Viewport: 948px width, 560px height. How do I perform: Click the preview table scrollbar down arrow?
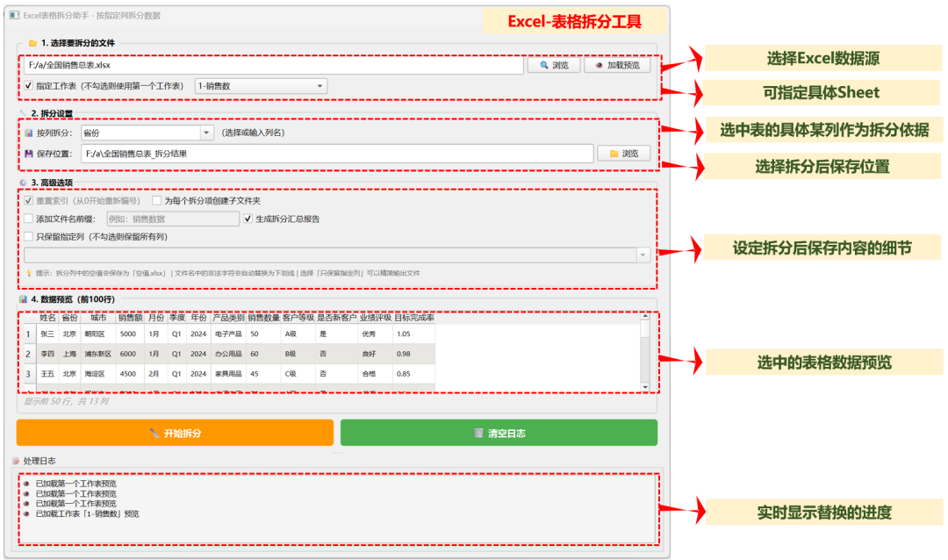[x=645, y=387]
